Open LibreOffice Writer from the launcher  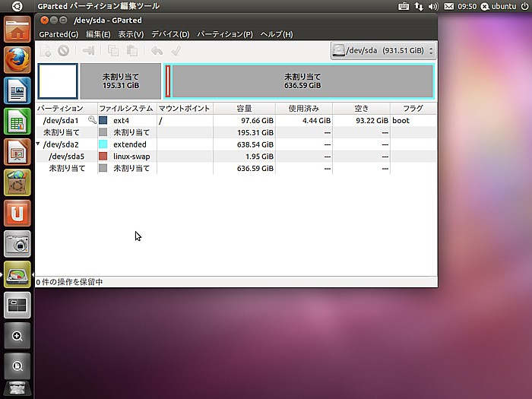click(17, 90)
